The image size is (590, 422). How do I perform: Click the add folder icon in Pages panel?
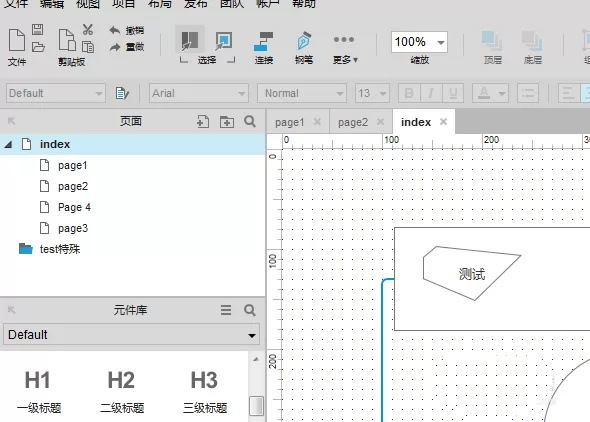point(227,121)
